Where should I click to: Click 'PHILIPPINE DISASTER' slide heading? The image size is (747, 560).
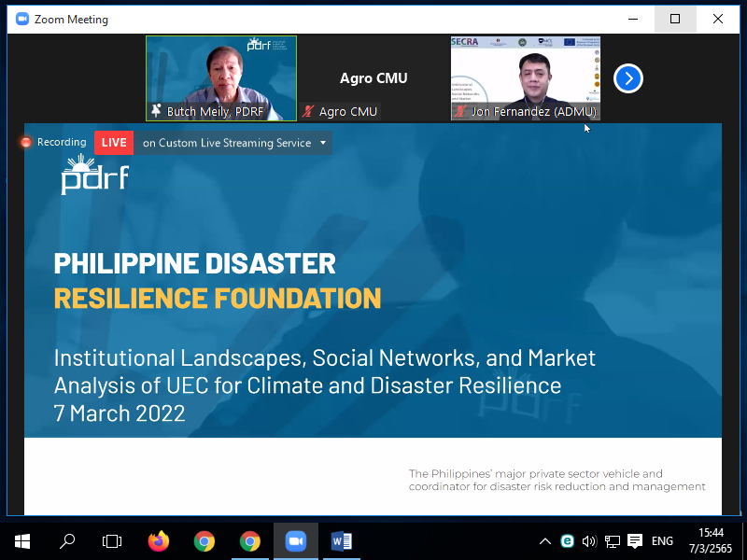(195, 263)
